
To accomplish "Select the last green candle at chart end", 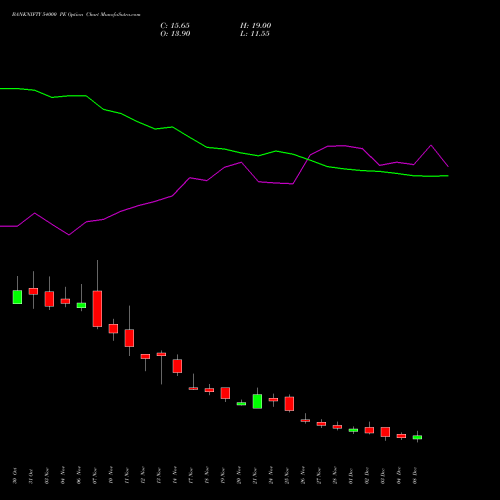I will point(417,437).
